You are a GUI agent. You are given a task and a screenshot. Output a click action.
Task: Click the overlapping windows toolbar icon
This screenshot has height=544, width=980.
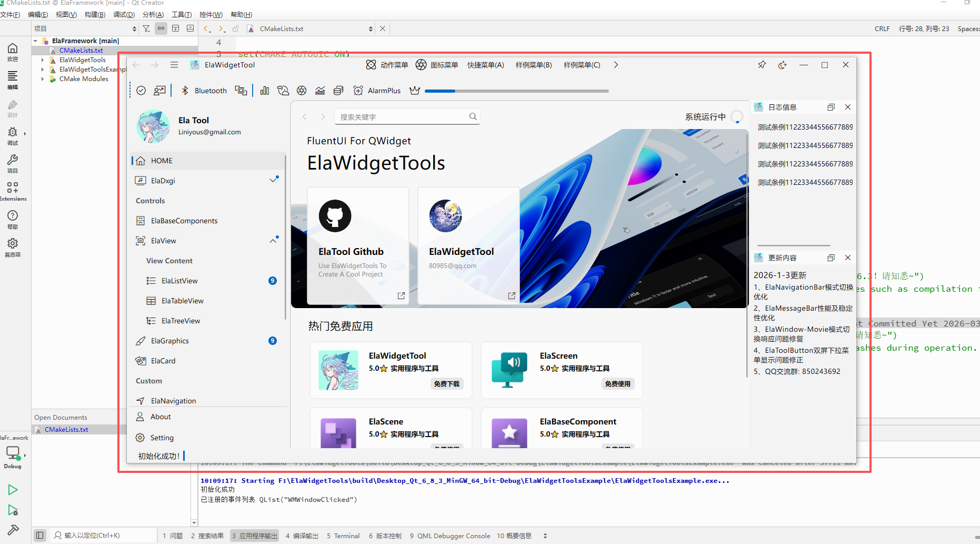pyautogui.click(x=241, y=91)
